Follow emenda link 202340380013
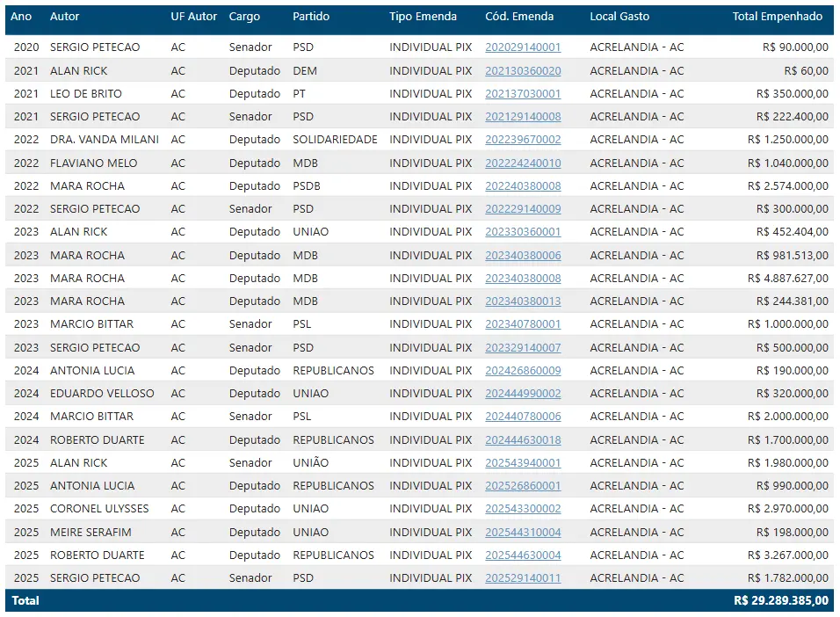This screenshot has height=617, width=840. (523, 301)
